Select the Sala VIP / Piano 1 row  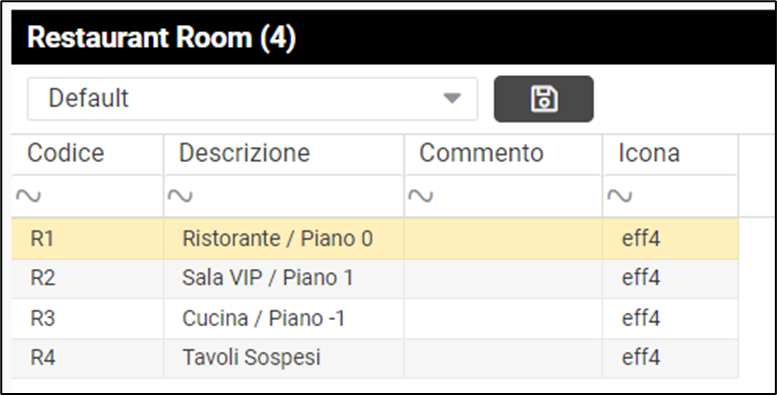[375, 279]
